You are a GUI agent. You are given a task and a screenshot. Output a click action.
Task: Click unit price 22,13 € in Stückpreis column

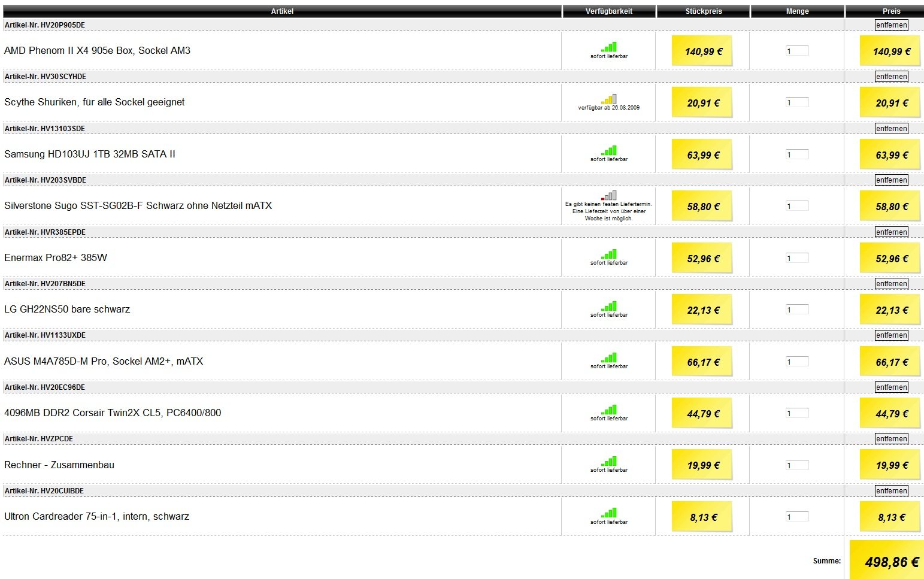(703, 310)
